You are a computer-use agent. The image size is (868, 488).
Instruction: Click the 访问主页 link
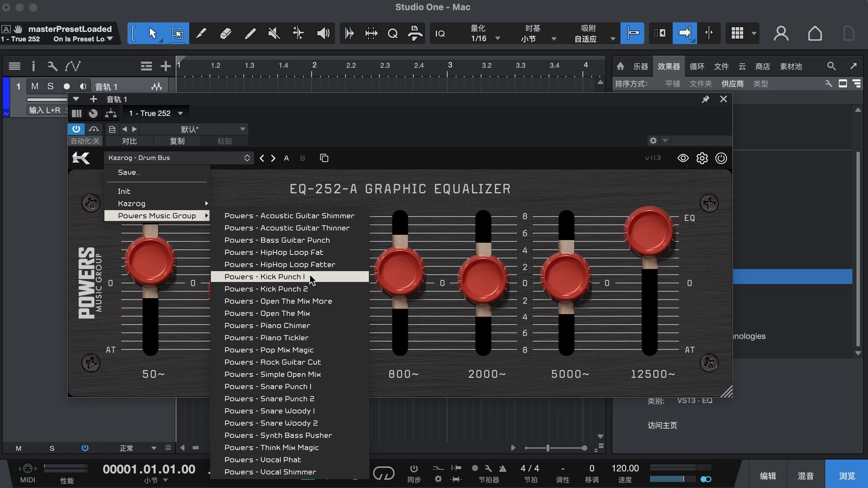(x=662, y=425)
